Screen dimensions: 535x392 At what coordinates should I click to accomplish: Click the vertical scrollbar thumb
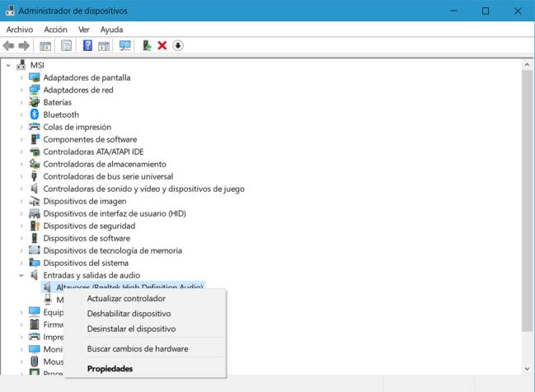(x=527, y=201)
